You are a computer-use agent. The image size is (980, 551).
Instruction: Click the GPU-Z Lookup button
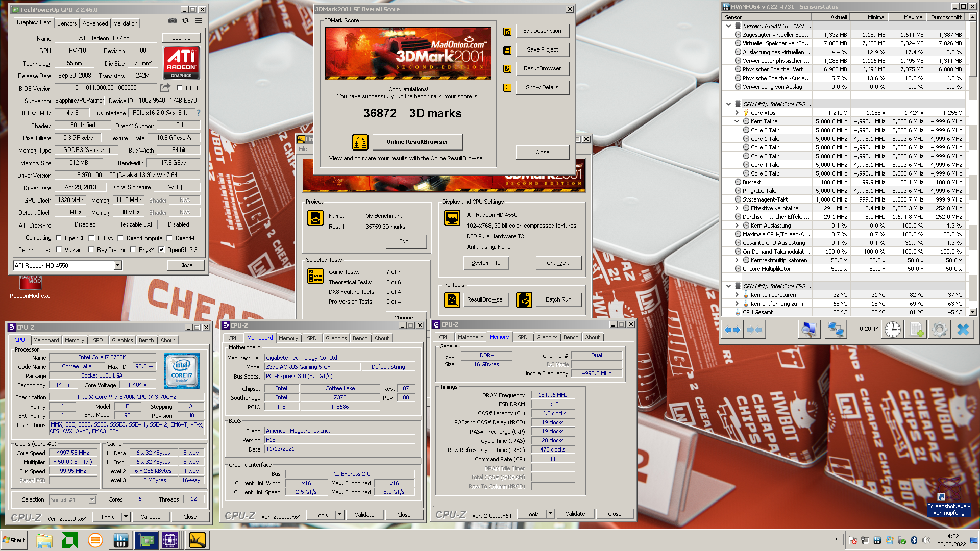coord(181,38)
